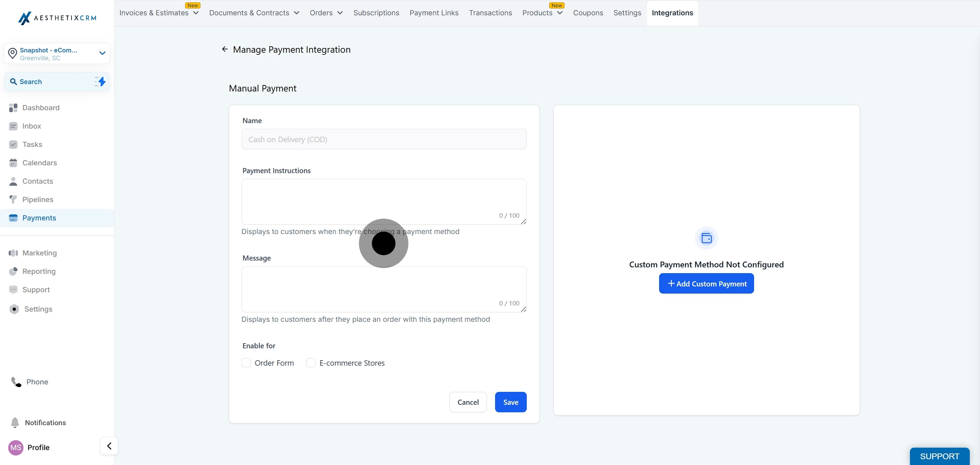Screen dimensions: 980x465
Task: Click the Marketing megaphone icon
Action: [13, 253]
